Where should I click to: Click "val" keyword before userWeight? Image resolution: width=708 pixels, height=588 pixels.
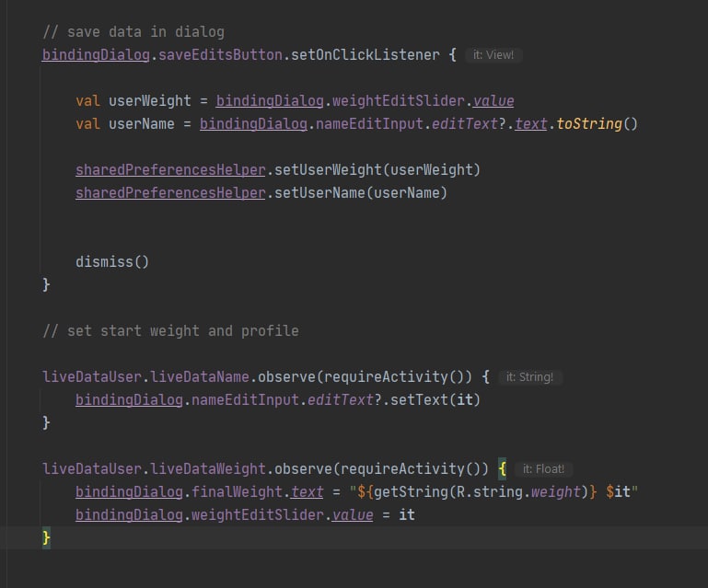tap(87, 100)
